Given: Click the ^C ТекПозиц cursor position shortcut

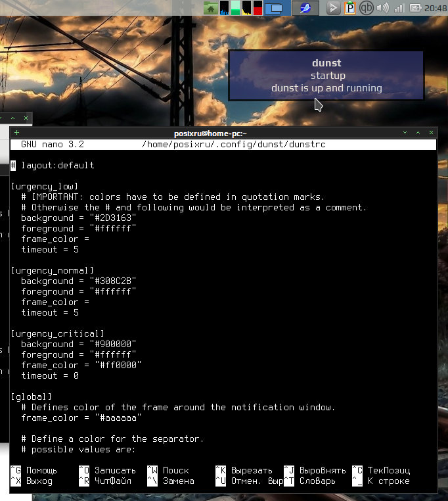Looking at the screenshot, I should point(381,471).
